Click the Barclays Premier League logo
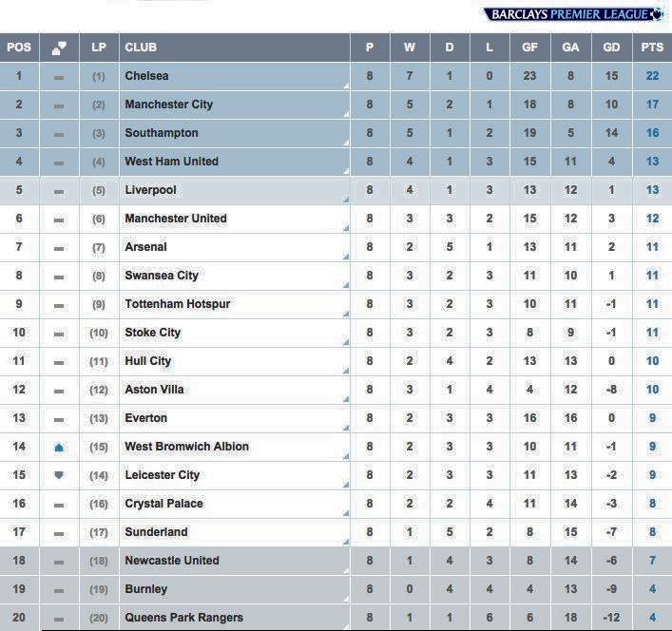The image size is (672, 631). (x=573, y=14)
